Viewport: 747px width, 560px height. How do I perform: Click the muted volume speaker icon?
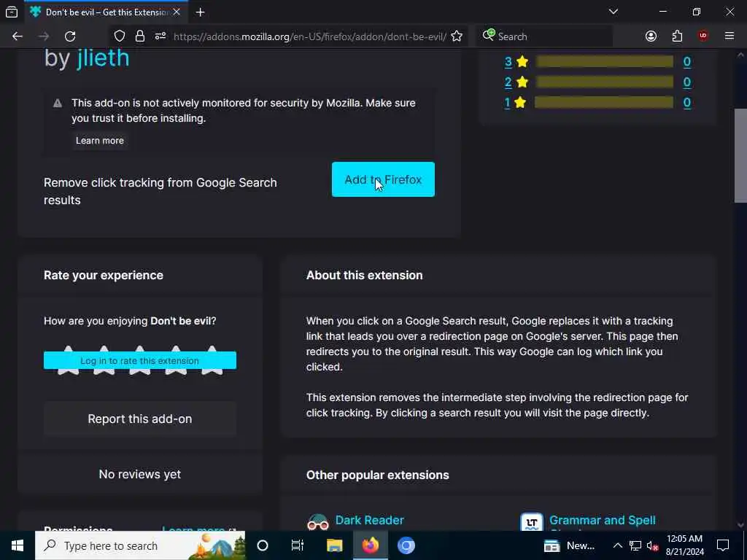(x=652, y=545)
